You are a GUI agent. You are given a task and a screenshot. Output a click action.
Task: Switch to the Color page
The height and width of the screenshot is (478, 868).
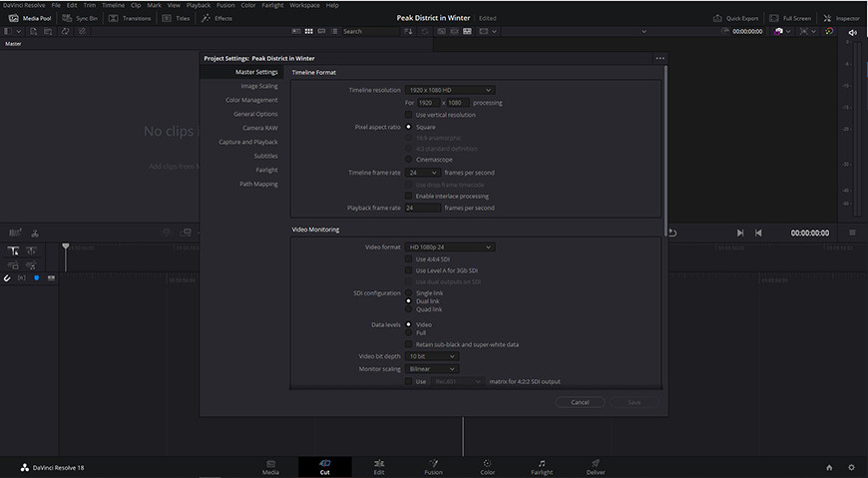(487, 467)
